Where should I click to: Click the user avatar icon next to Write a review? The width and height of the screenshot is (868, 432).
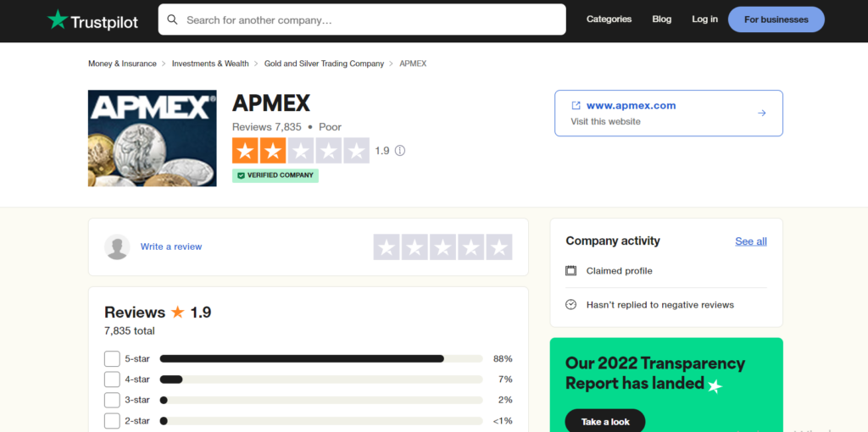click(117, 246)
